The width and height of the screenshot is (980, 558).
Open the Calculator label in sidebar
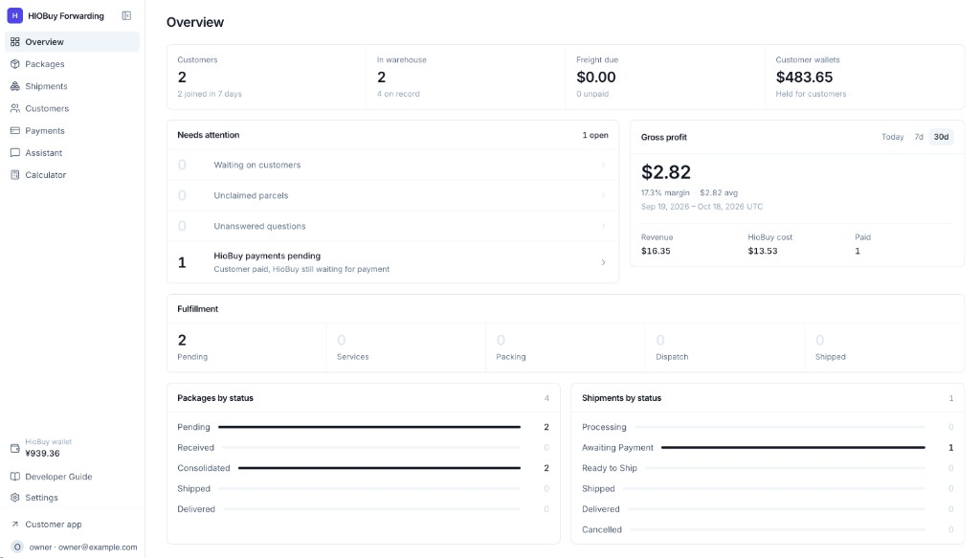[46, 175]
